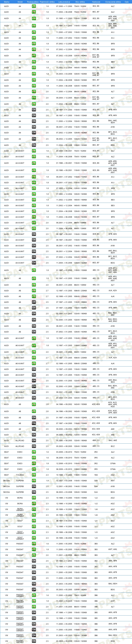Screen dimensions: 132x644
Task: Click petrol icon for A4 Avant 2.0 09.2001 row
Action: (34, 223)
